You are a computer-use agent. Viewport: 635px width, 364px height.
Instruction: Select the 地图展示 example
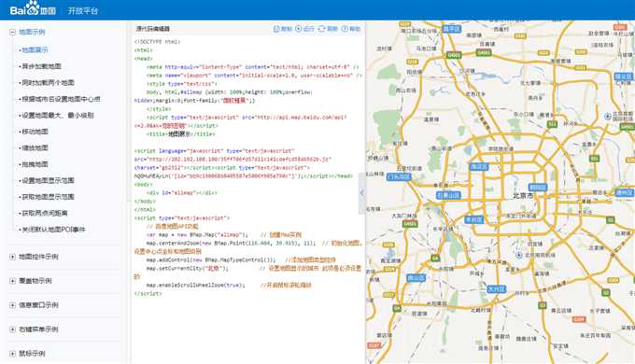35,49
